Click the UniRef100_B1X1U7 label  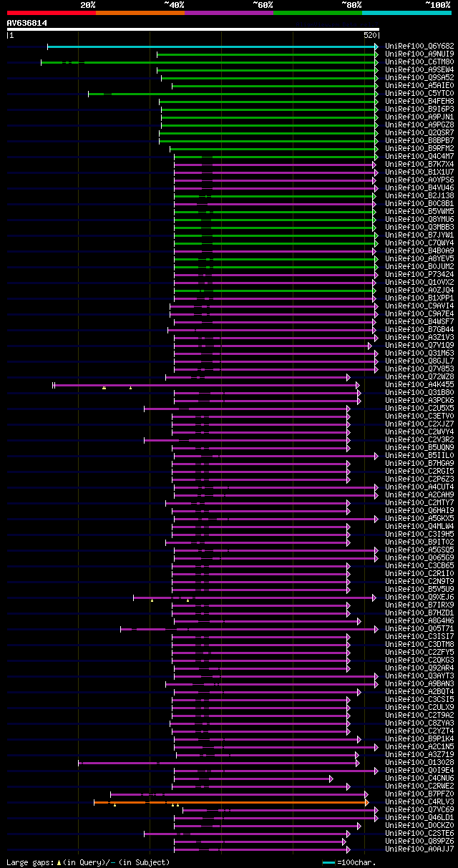pyautogui.click(x=419, y=172)
